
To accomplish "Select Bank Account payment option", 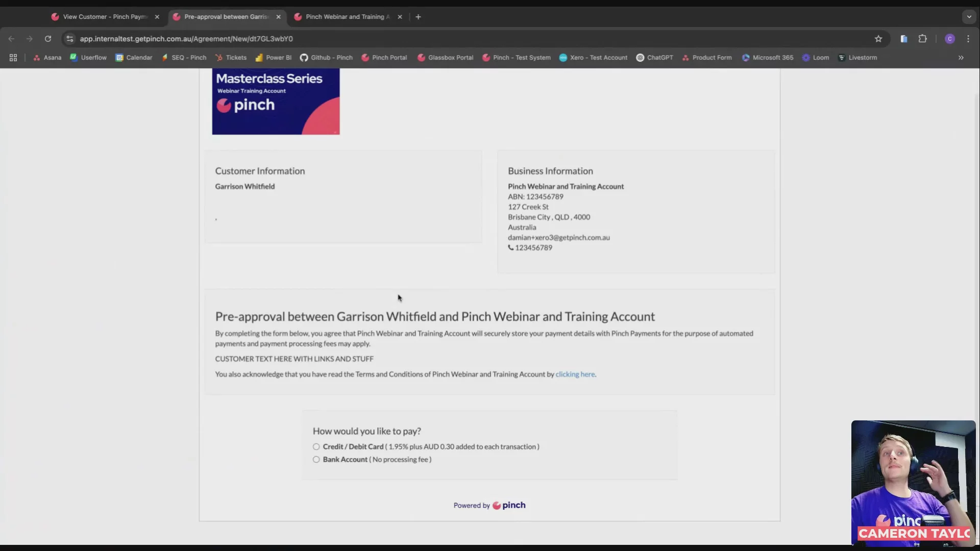I will click(316, 459).
